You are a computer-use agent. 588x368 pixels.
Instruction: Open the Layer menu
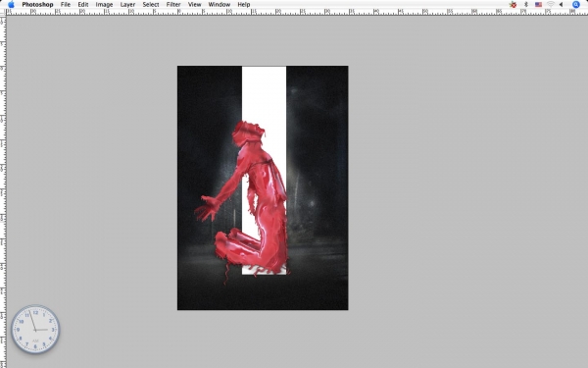[127, 5]
